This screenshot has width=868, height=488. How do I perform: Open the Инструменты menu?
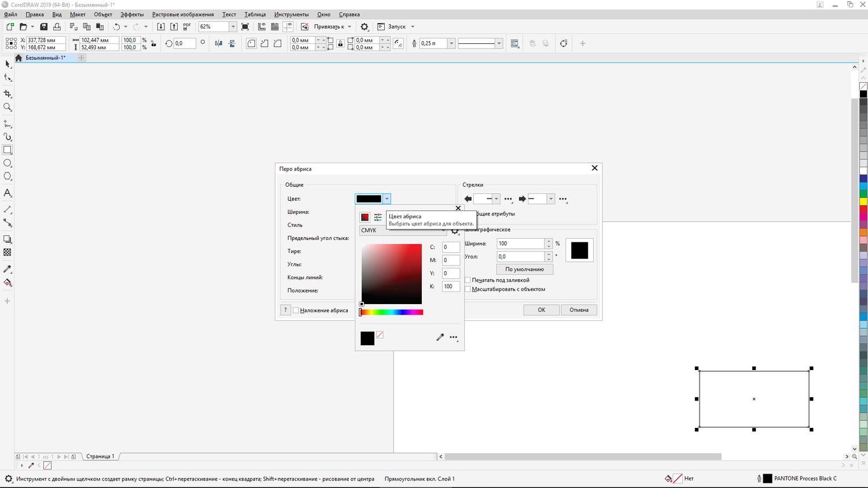point(291,14)
